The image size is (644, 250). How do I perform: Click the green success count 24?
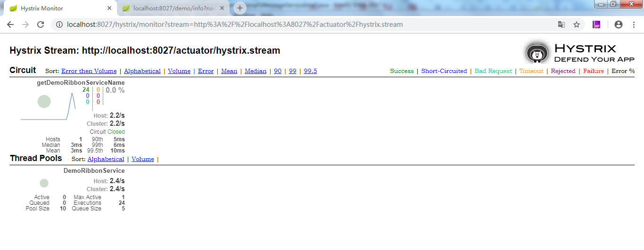coord(86,89)
